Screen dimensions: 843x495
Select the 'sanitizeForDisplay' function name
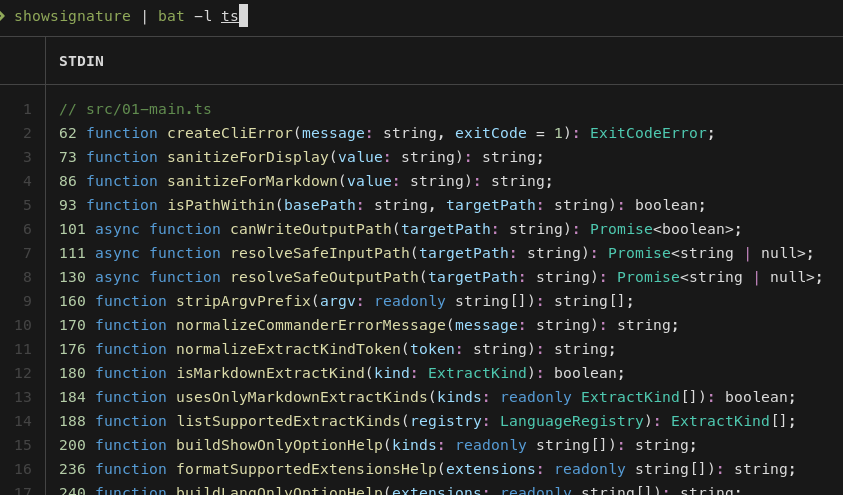(x=248, y=157)
